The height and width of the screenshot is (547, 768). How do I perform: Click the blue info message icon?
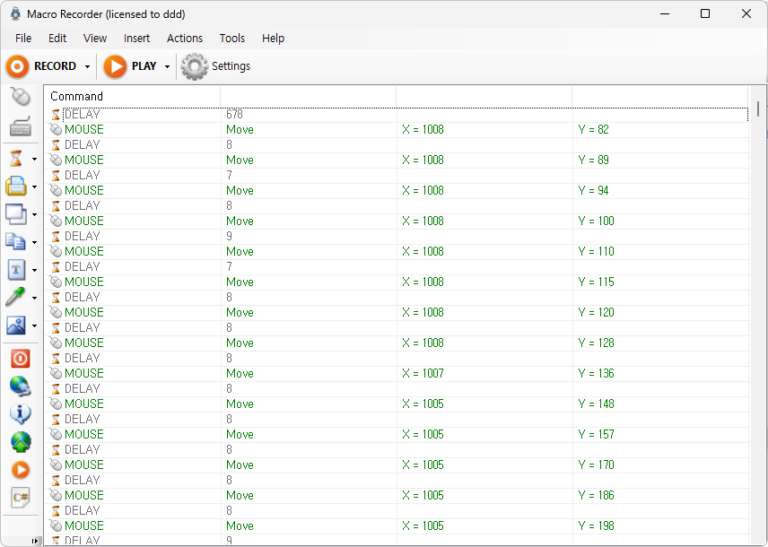click(20, 414)
